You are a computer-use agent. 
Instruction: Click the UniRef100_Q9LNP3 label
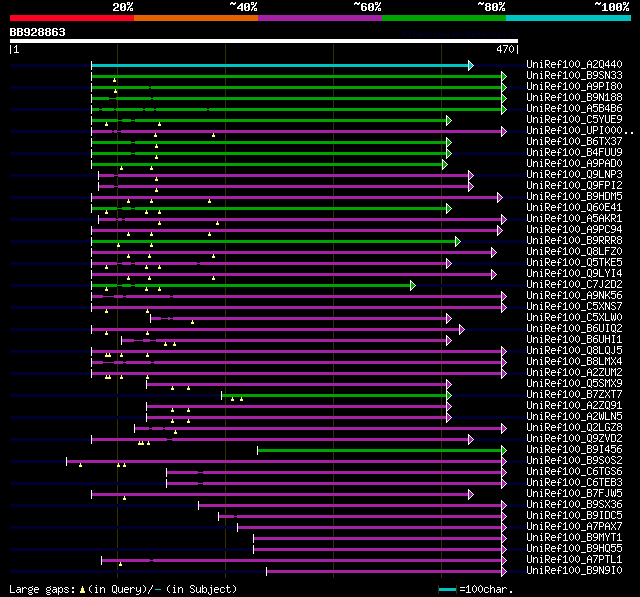pos(574,175)
